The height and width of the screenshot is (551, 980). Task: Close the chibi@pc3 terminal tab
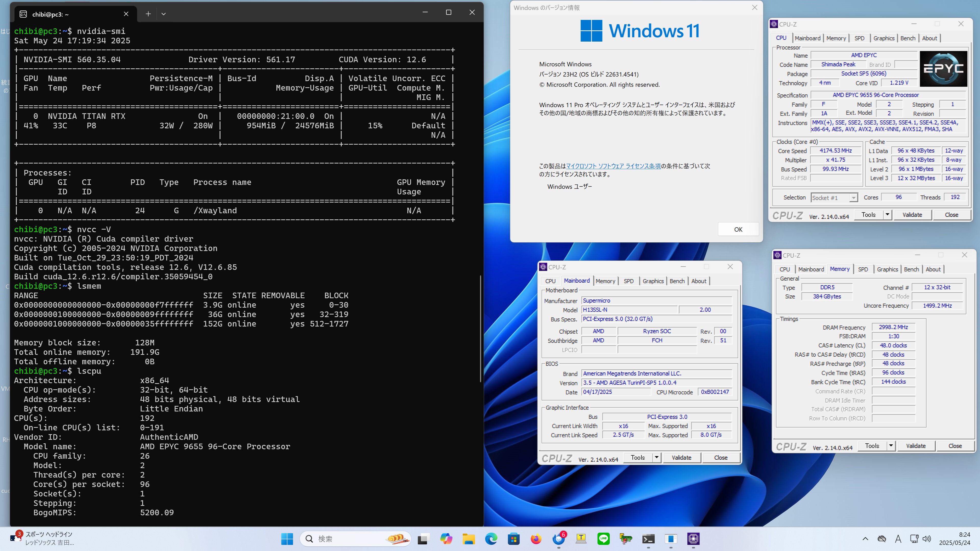[126, 14]
